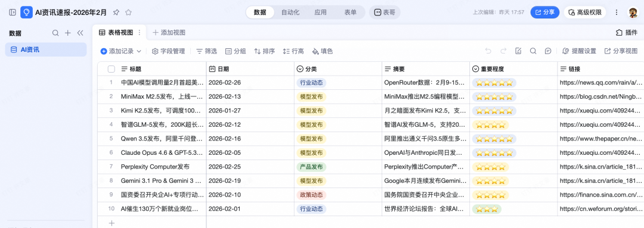Click the blue 分享 button
The height and width of the screenshot is (228, 644).
click(x=545, y=13)
